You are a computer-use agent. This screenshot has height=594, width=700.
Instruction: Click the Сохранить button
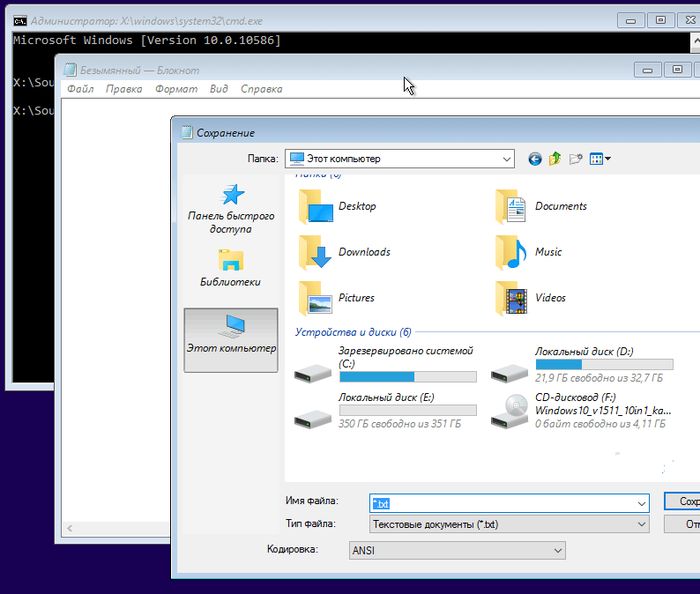pyautogui.click(x=682, y=501)
